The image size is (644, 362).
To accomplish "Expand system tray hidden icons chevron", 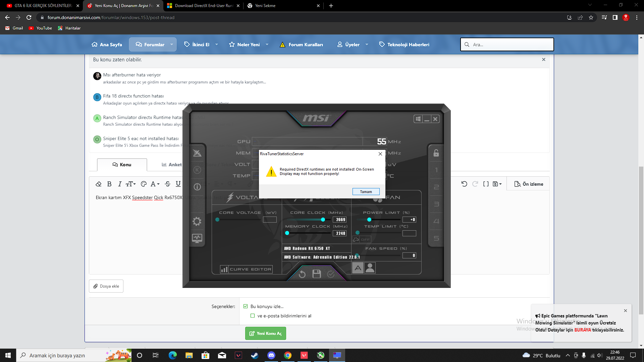I will [x=568, y=355].
